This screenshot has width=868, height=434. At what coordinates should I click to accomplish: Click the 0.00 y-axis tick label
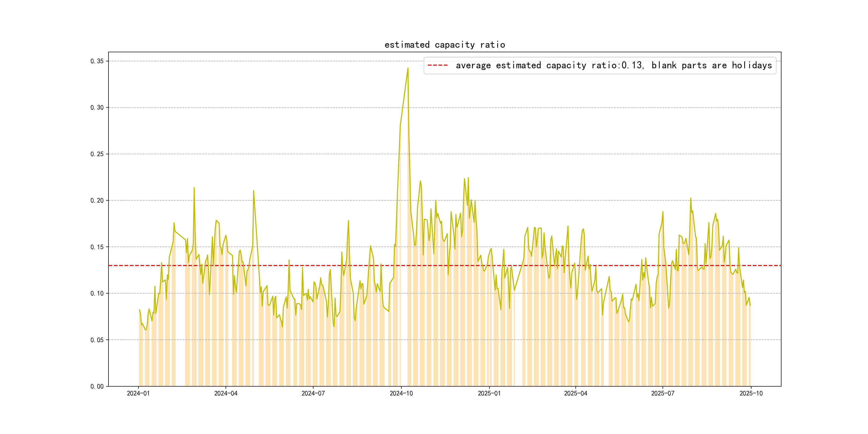point(97,387)
